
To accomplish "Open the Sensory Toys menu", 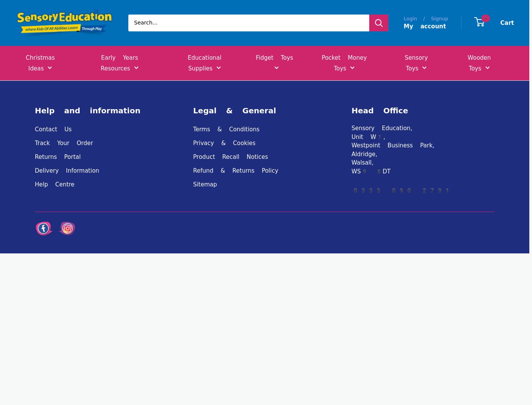I will coord(416,63).
